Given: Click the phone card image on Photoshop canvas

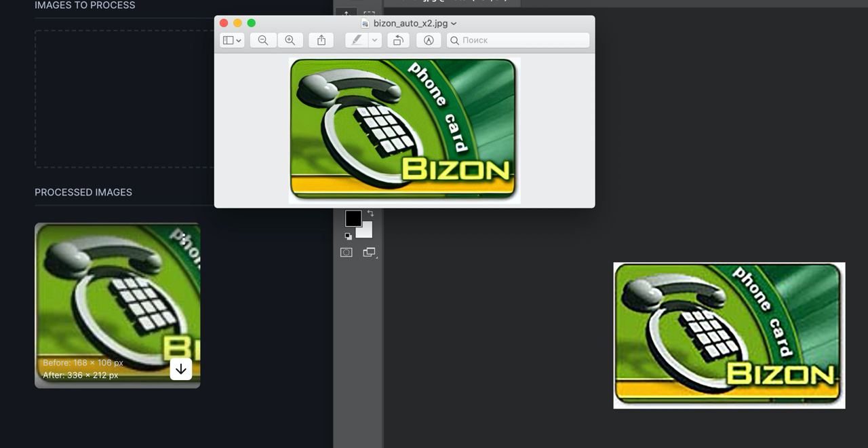Looking at the screenshot, I should 729,335.
